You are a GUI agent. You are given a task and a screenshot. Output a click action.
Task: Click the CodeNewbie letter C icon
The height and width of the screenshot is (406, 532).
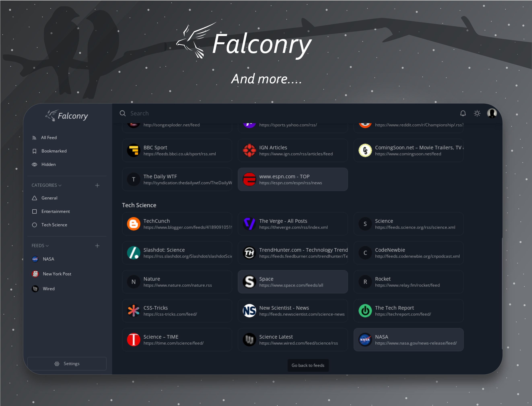(x=365, y=253)
